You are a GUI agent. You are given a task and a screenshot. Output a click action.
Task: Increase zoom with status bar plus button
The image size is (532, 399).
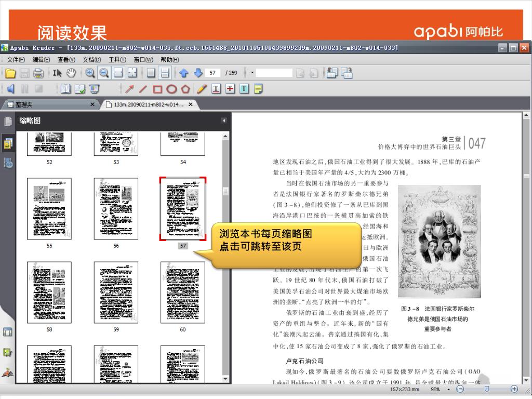(514, 390)
